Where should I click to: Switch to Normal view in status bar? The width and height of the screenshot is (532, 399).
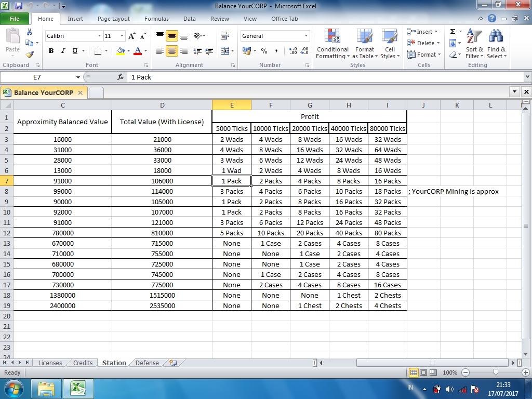coord(414,373)
